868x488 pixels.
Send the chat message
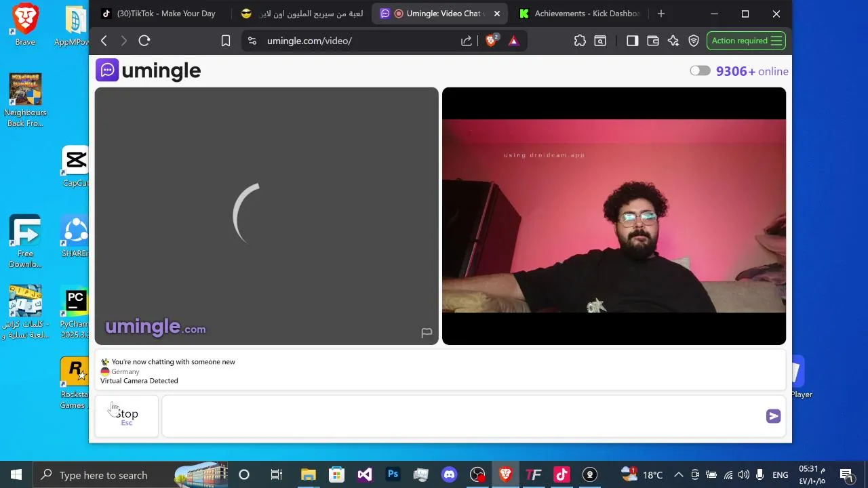coord(774,416)
